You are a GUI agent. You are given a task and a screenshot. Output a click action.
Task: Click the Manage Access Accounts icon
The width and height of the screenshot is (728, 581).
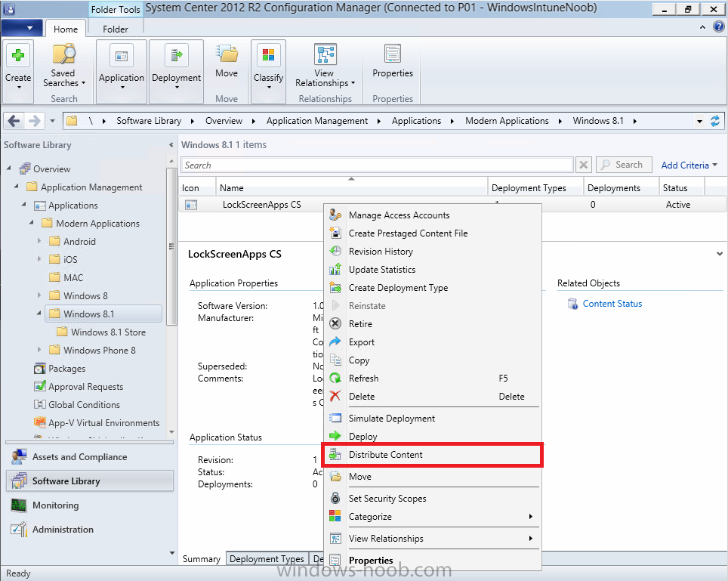335,215
